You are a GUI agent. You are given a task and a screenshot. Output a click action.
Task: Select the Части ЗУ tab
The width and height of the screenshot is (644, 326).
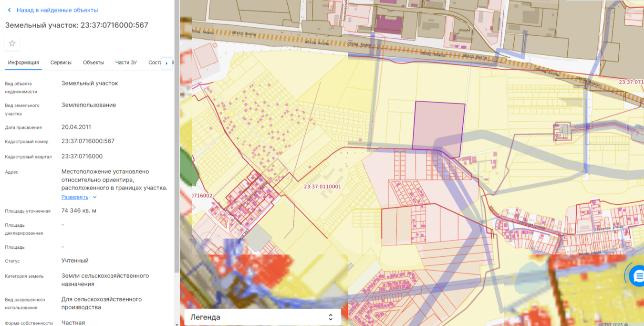126,63
